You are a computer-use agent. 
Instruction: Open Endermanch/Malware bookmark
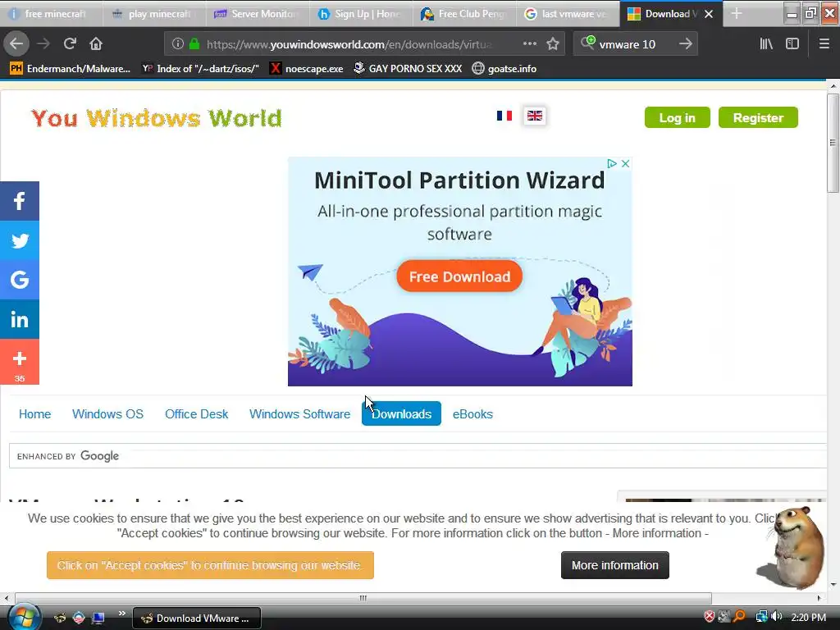[70, 69]
